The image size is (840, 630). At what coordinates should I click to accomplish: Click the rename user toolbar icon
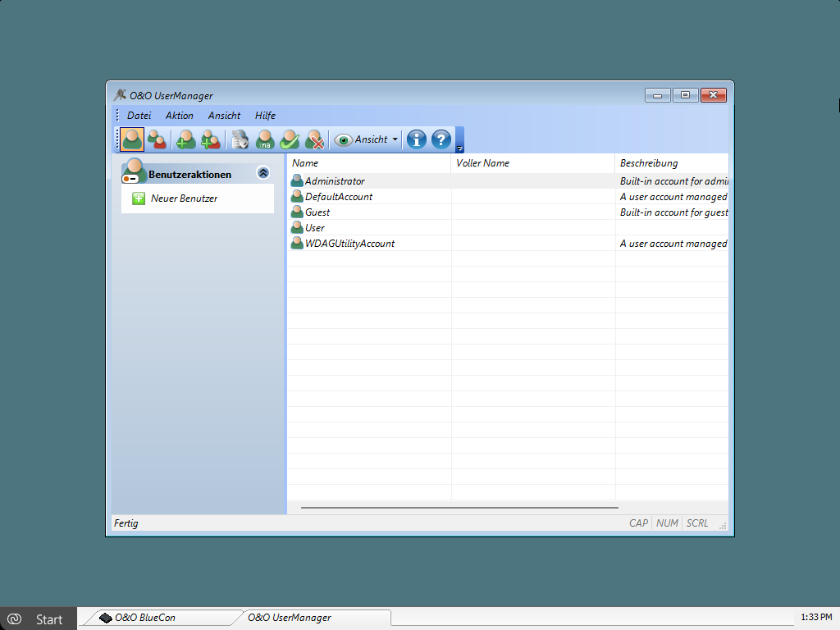click(x=265, y=139)
